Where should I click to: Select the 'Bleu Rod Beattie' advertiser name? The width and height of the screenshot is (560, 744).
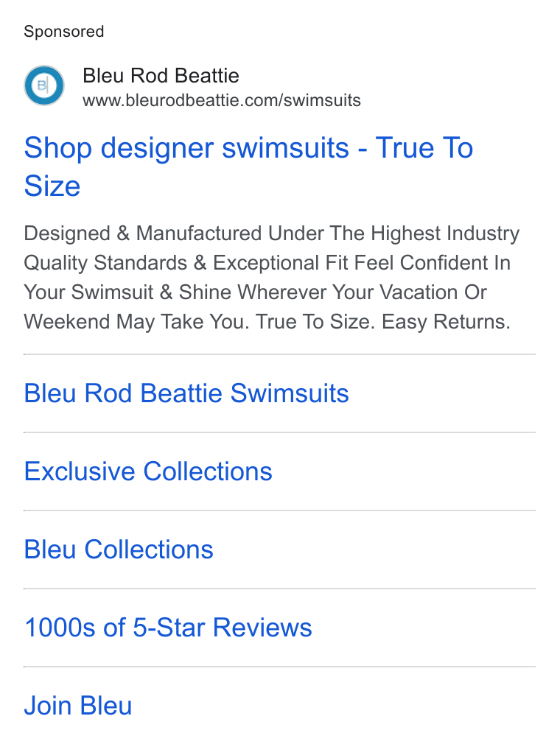click(x=161, y=75)
